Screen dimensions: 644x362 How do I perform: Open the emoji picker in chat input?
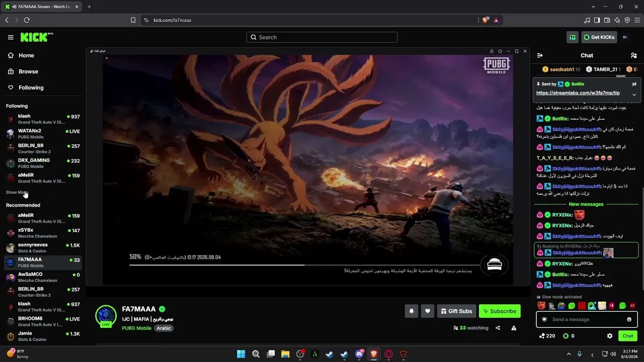pos(629,319)
